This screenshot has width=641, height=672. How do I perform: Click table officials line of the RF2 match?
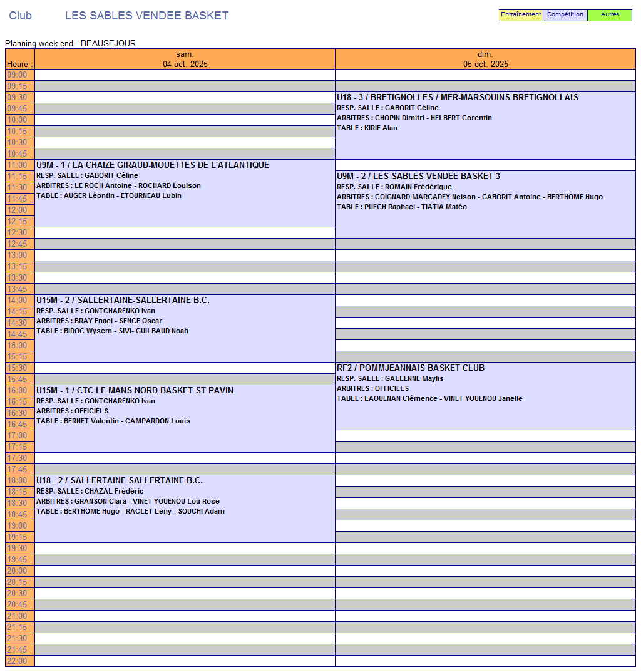429,398
